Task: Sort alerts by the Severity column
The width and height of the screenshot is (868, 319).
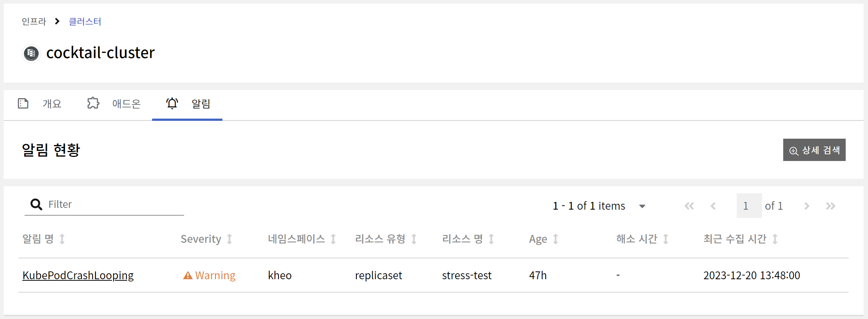Action: 229,239
